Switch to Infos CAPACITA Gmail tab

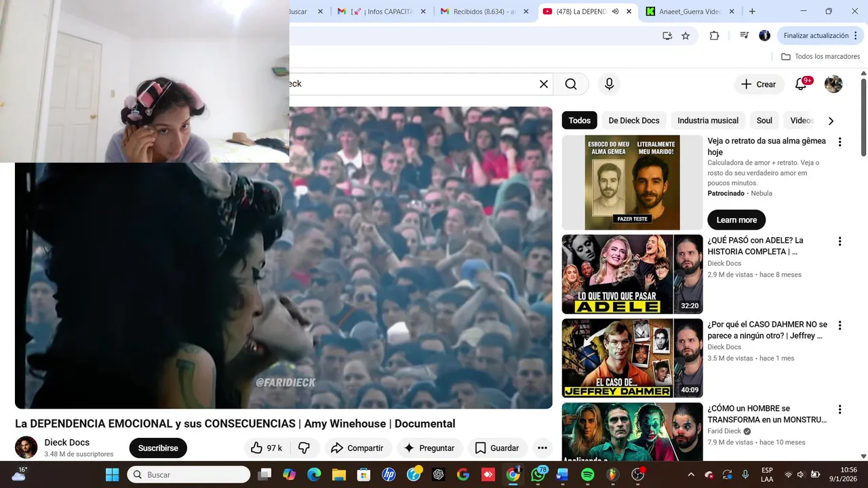pyautogui.click(x=382, y=12)
